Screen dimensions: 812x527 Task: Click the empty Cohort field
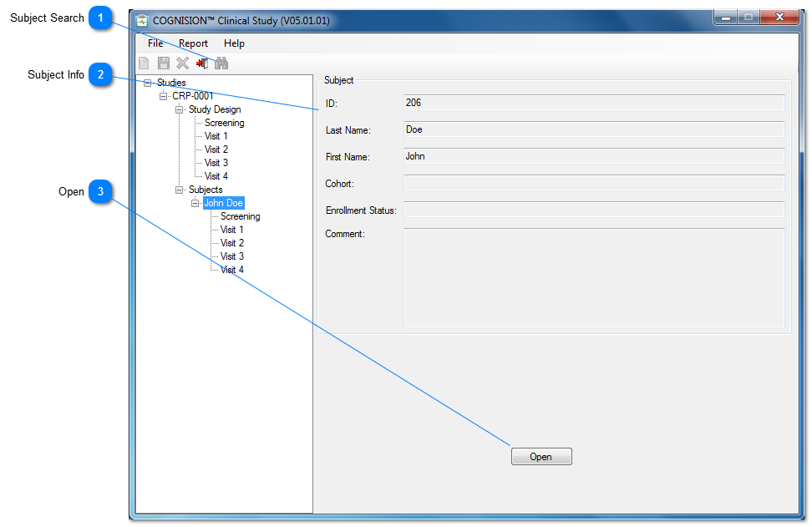[593, 183]
